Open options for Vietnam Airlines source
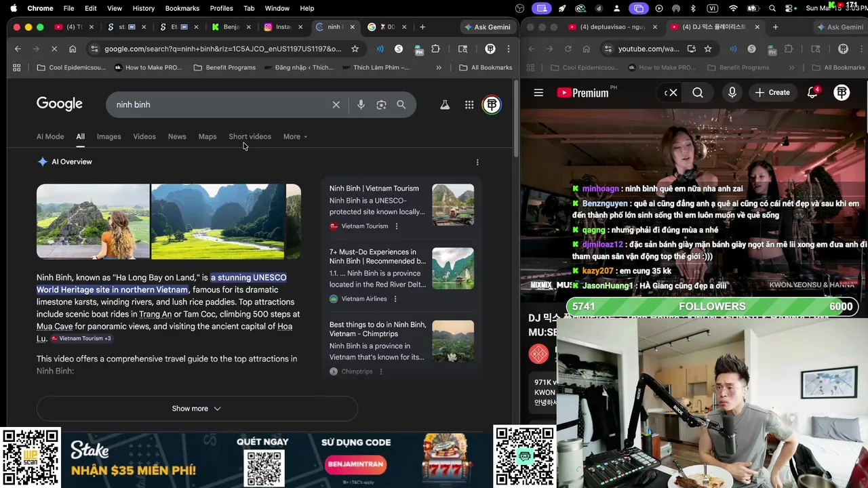The width and height of the screenshot is (868, 488). point(395,299)
